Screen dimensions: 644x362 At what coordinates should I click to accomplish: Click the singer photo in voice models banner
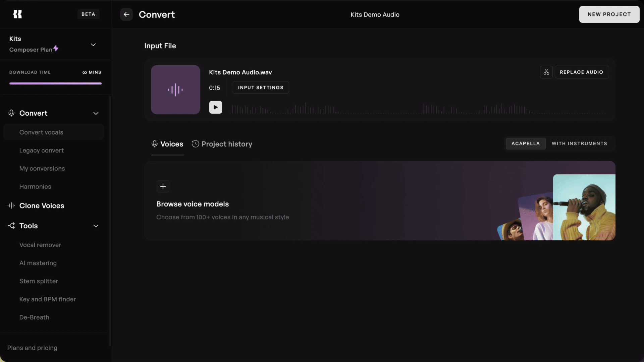point(584,207)
